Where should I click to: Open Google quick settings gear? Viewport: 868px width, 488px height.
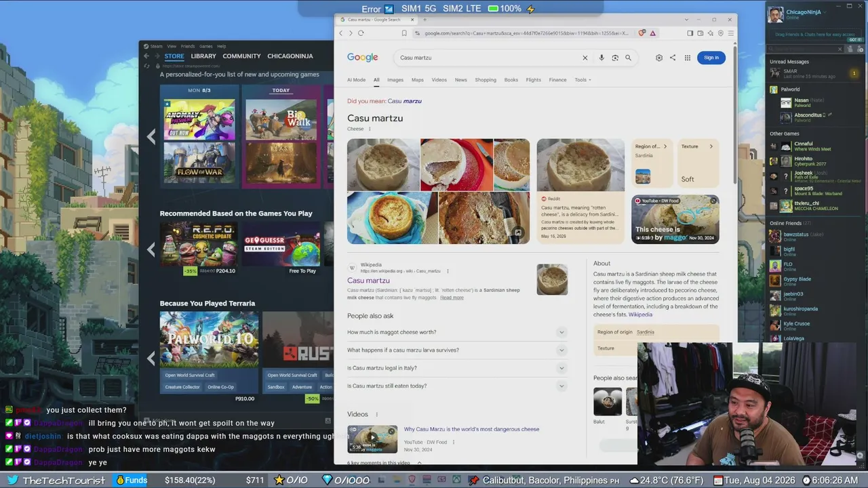(x=658, y=58)
